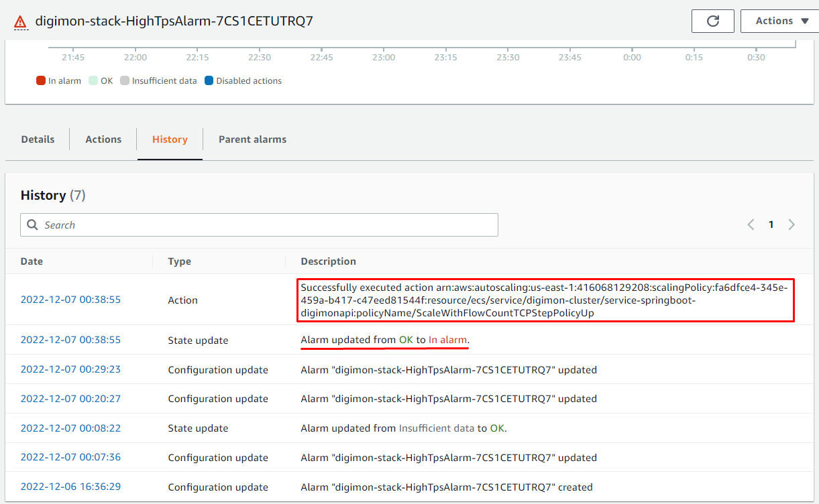Click the search magnifier icon in History panel
Screen dimensions: 819x504
pos(32,225)
